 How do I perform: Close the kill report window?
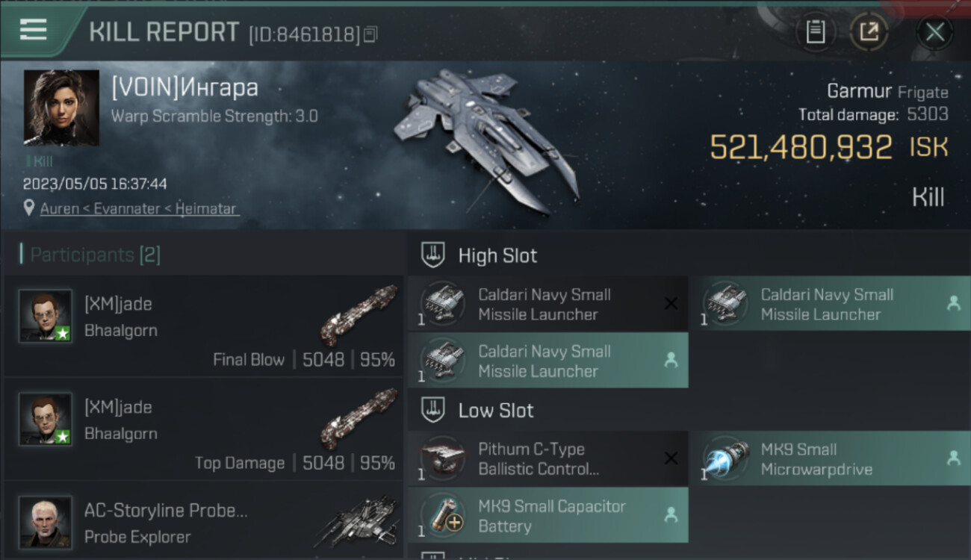point(934,32)
